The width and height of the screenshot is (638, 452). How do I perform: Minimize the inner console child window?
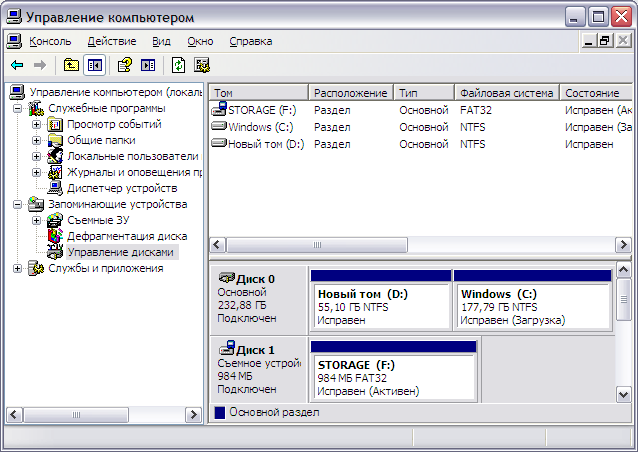tap(589, 41)
